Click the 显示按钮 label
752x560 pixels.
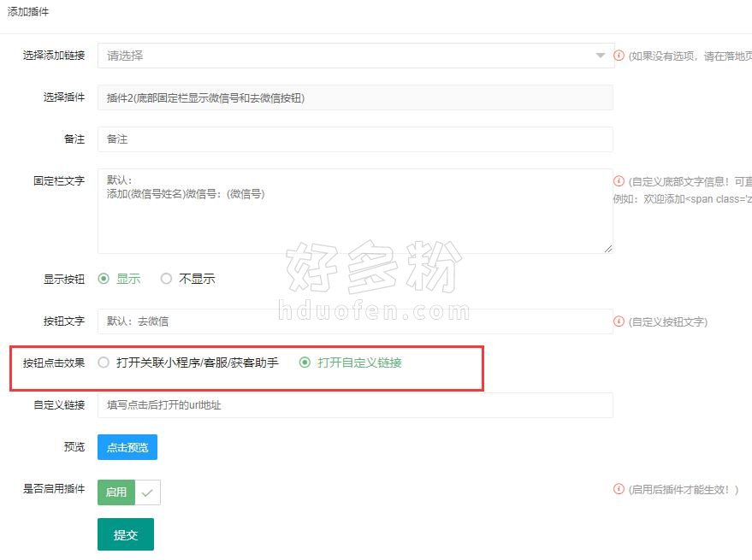tap(64, 279)
